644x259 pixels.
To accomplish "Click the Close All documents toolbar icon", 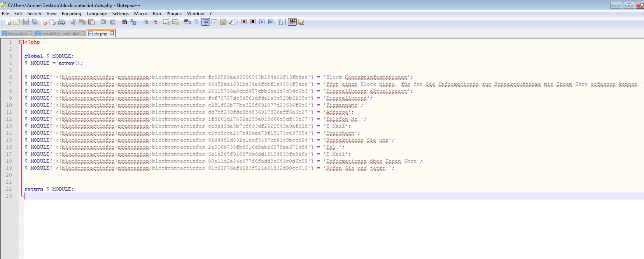I will [x=52, y=22].
